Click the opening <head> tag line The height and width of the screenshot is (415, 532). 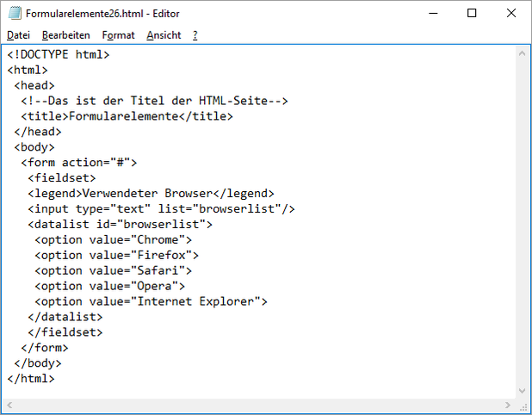pos(34,85)
